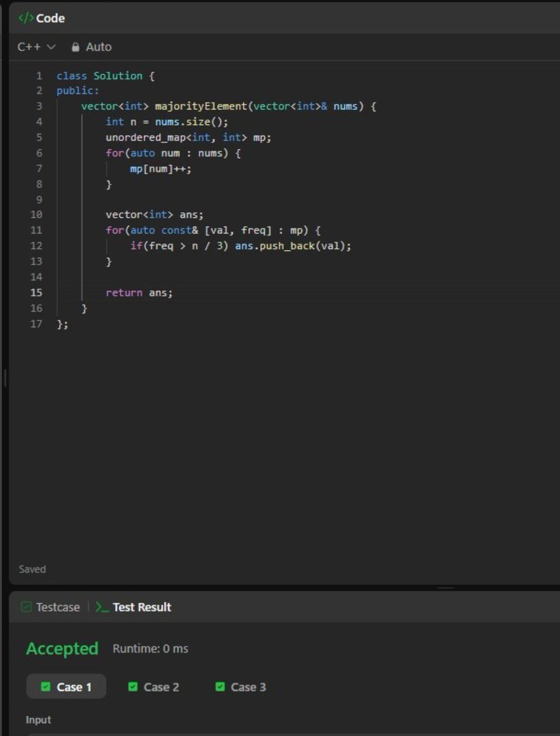Click line number 1 in the gutter

pos(39,76)
